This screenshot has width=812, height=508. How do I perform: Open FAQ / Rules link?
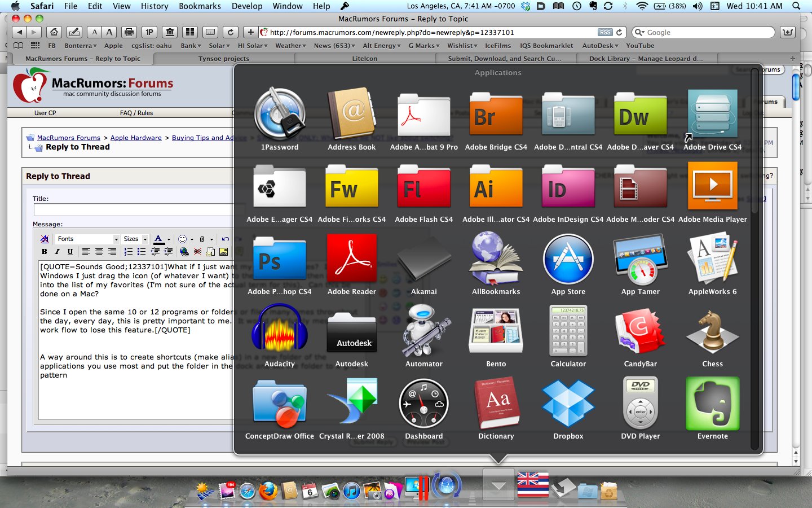[x=136, y=113]
